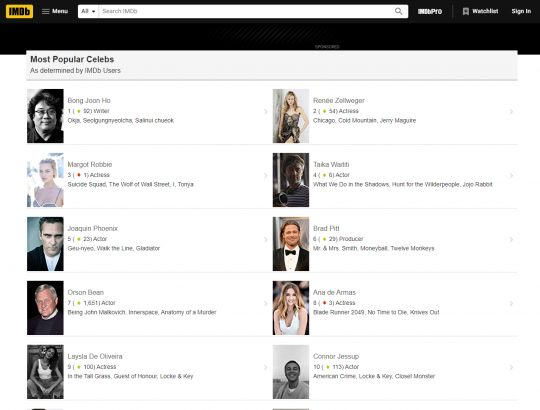The height and width of the screenshot is (410, 540).
Task: Click Orson Bean's rank 1,651 Actor text
Action: [x=91, y=303]
